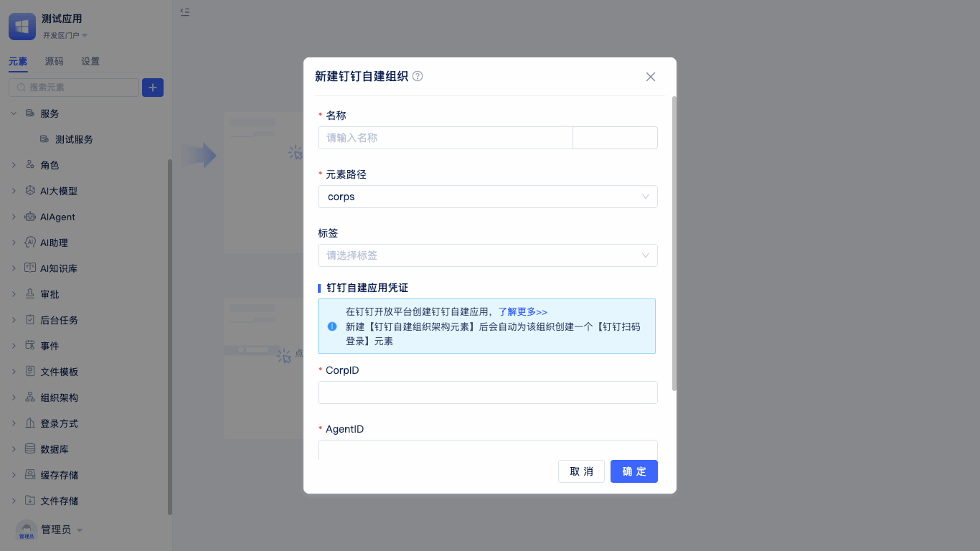
Task: Switch to the 设置 tab
Action: click(90, 62)
